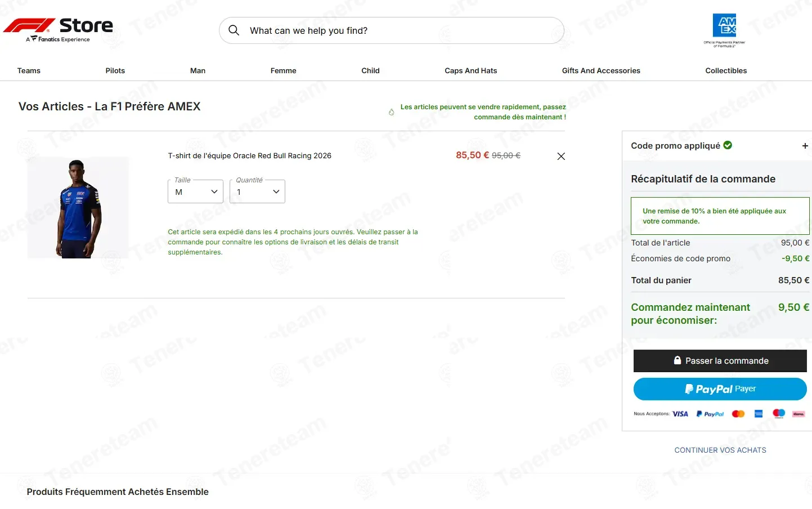Click the F1 Store logo
The width and height of the screenshot is (812, 509).
point(58,30)
